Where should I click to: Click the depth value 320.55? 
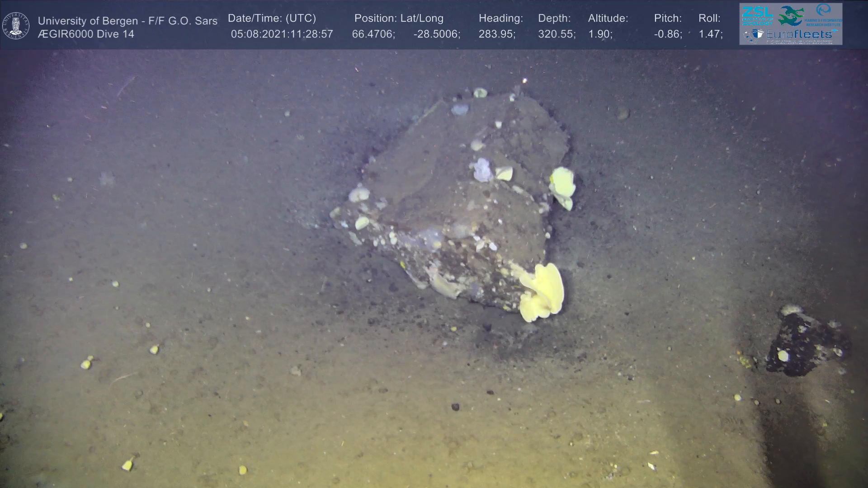tap(557, 34)
